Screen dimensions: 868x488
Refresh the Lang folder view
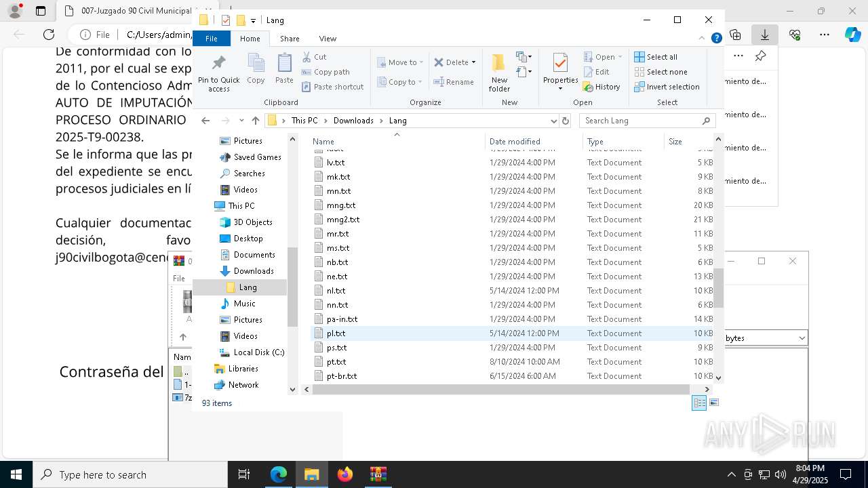pyautogui.click(x=566, y=121)
